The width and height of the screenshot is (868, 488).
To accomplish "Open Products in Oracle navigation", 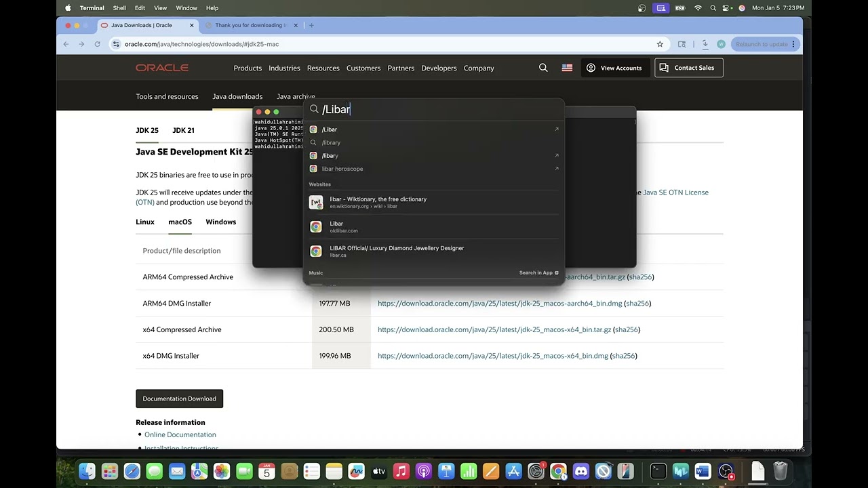I will tap(248, 68).
